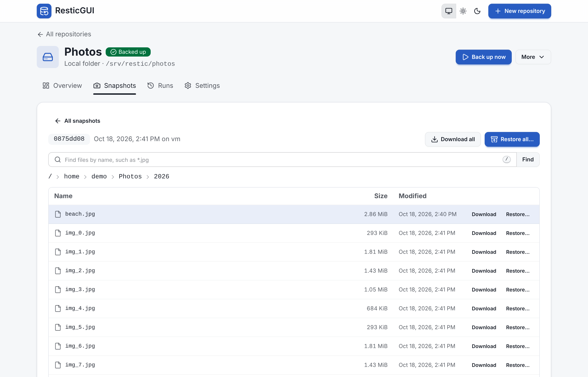Click the slash shortcut hint icon
Image resolution: width=588 pixels, height=377 pixels.
click(506, 160)
